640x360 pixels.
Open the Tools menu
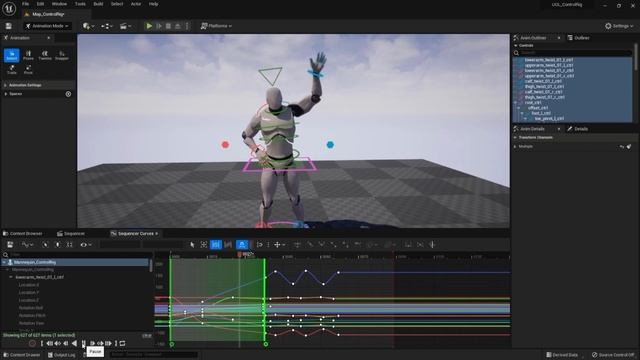point(80,4)
